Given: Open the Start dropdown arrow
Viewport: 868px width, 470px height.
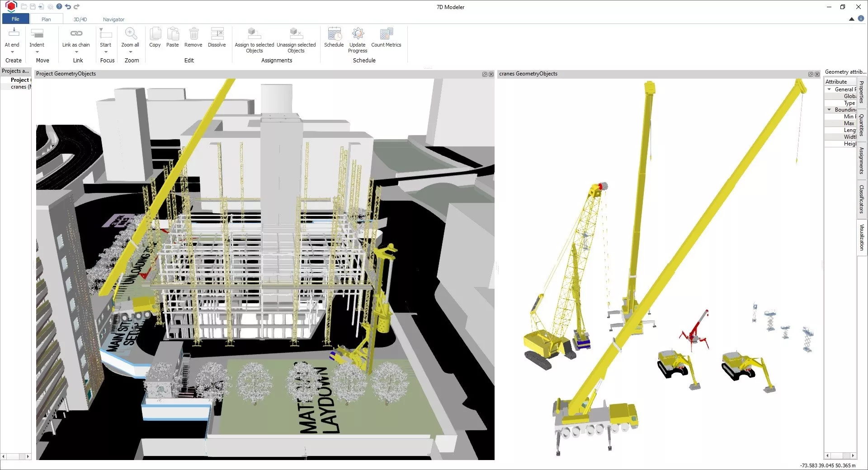Looking at the screenshot, I should (x=106, y=52).
